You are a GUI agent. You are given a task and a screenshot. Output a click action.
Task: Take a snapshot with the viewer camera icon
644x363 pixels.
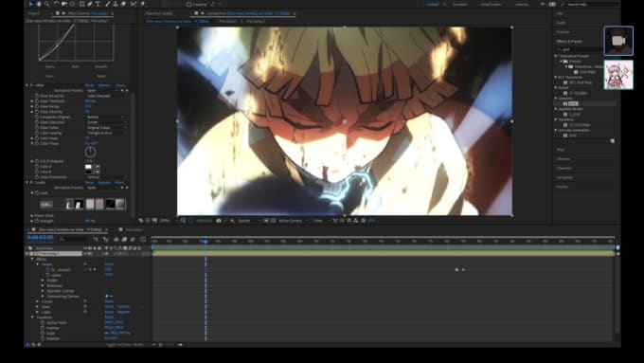point(219,221)
